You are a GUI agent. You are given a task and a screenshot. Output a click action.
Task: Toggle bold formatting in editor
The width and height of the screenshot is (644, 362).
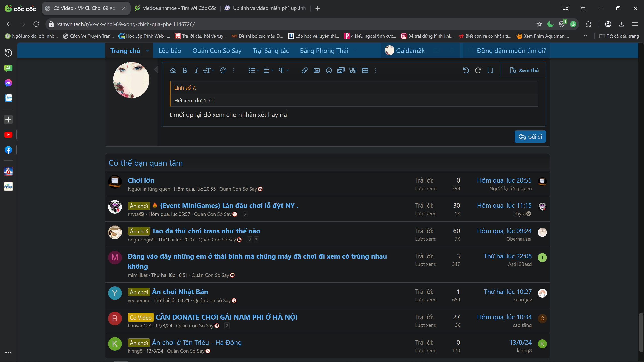[x=185, y=71]
